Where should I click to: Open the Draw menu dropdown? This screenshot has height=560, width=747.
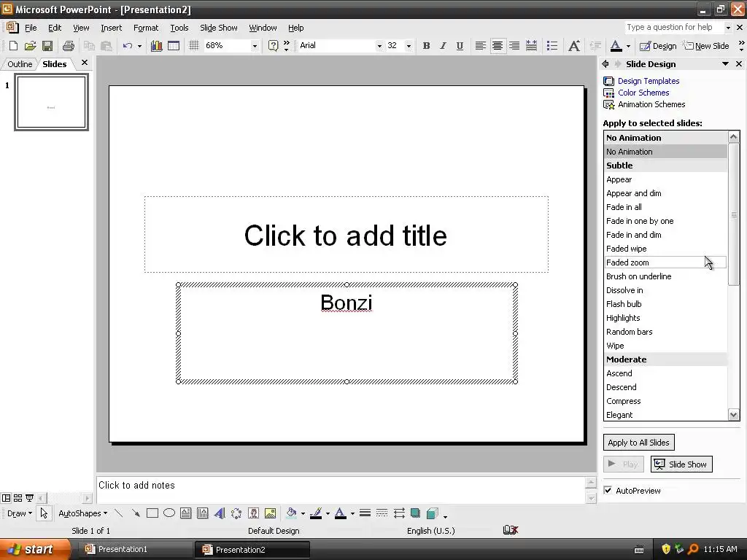coord(20,513)
